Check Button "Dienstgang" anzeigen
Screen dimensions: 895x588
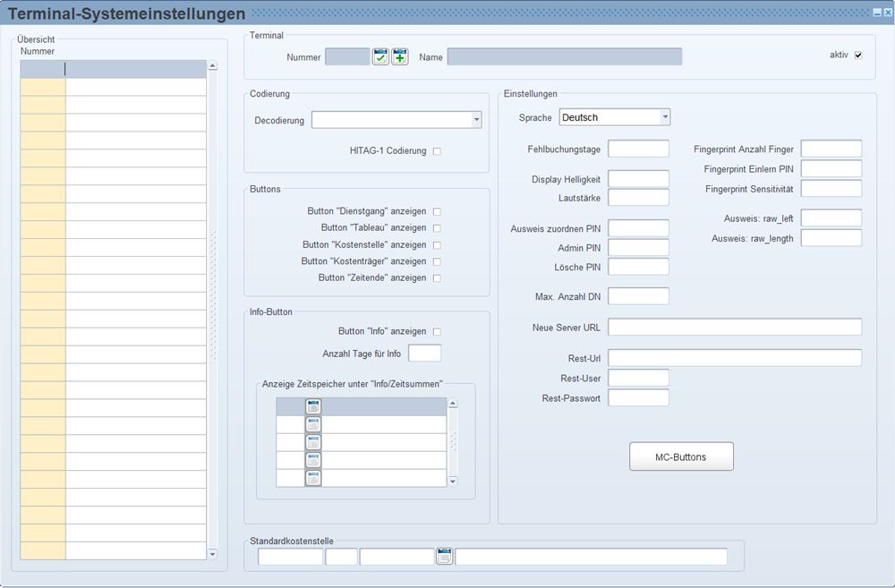coord(437,212)
